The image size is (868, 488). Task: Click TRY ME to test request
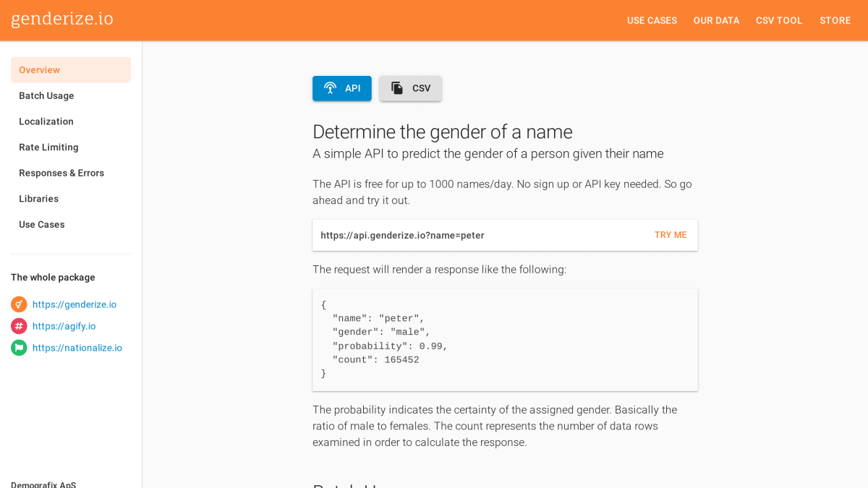[x=671, y=235]
